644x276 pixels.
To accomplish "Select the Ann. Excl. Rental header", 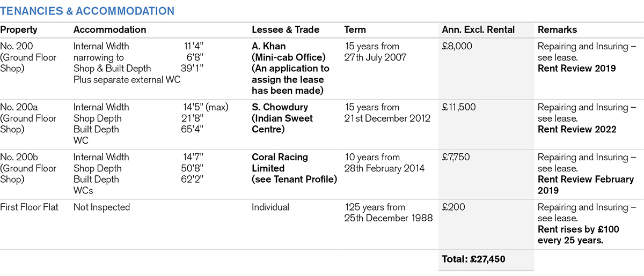I will (478, 30).
